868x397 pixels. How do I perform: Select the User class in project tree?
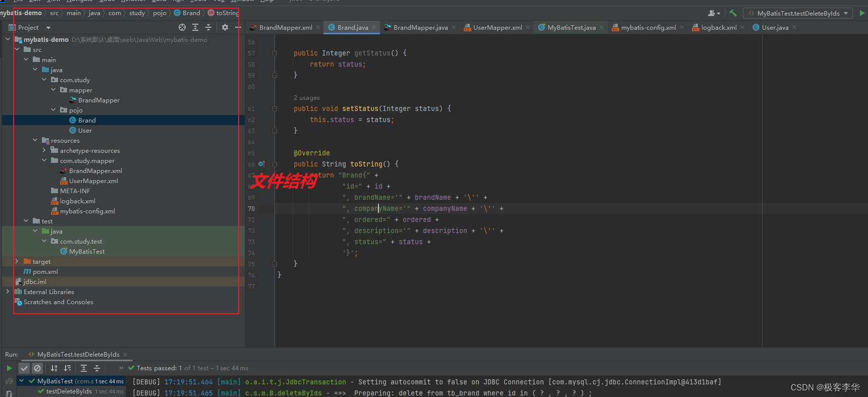point(85,130)
